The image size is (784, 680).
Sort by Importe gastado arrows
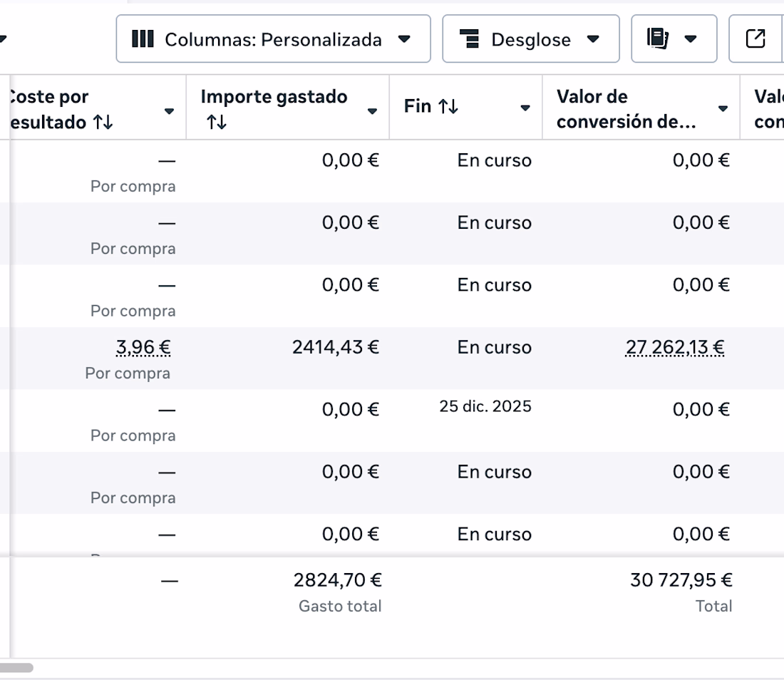tap(216, 122)
